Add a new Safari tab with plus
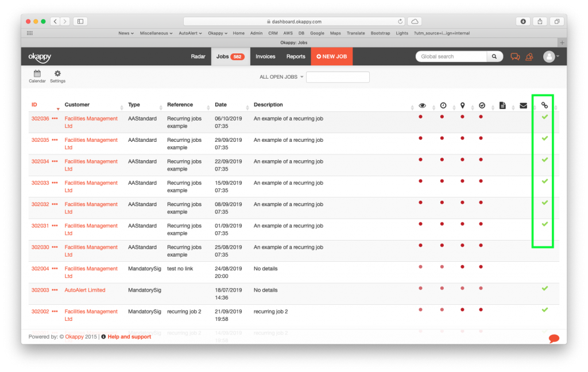This screenshot has height=372, width=588. (562, 42)
